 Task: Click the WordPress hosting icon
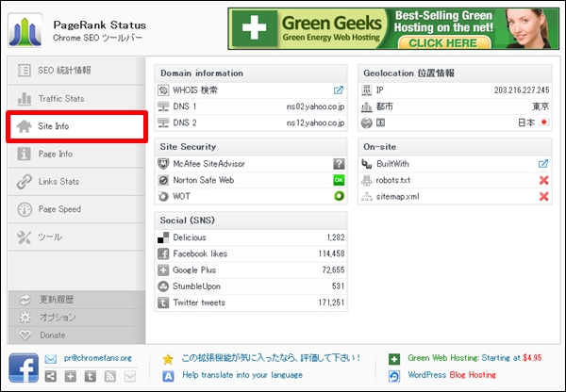394,376
